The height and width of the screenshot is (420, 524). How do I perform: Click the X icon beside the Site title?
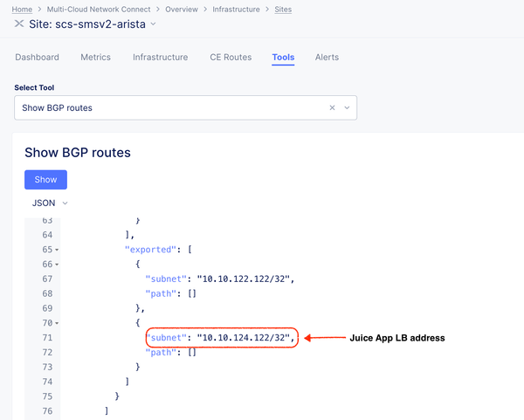[19, 24]
